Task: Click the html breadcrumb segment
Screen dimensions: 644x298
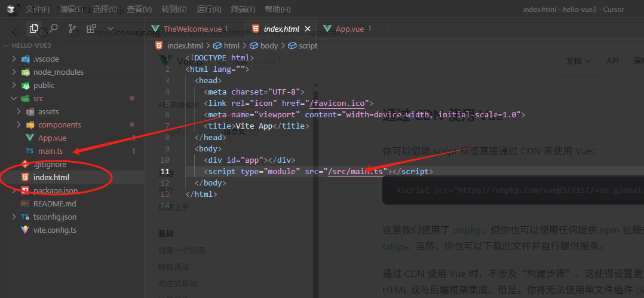Action: point(231,45)
